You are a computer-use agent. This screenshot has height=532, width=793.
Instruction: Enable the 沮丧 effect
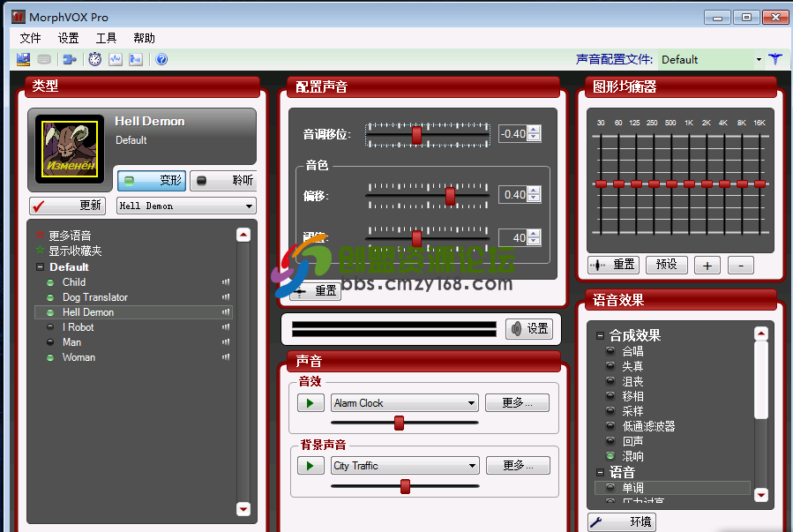tap(610, 381)
